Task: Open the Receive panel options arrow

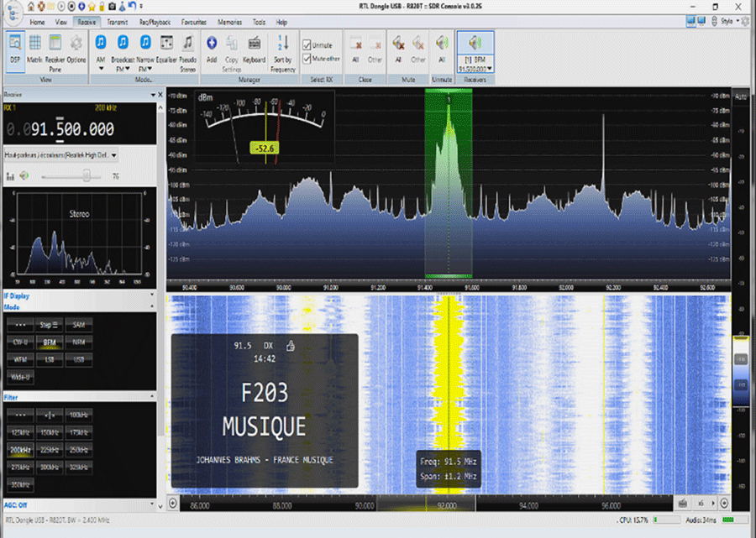Action: (x=153, y=95)
